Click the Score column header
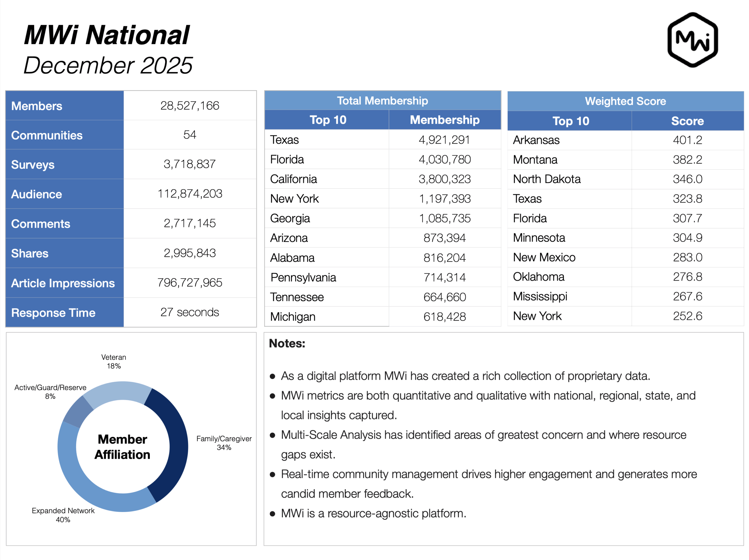Screen dimensions: 749x560 coord(687,121)
